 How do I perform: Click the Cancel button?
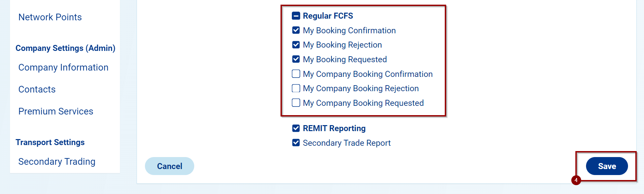[169, 166]
